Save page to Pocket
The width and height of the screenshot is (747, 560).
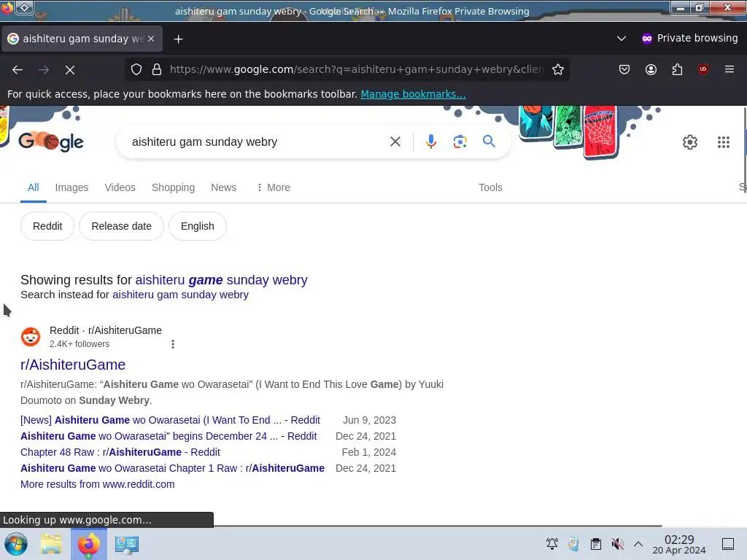click(624, 69)
